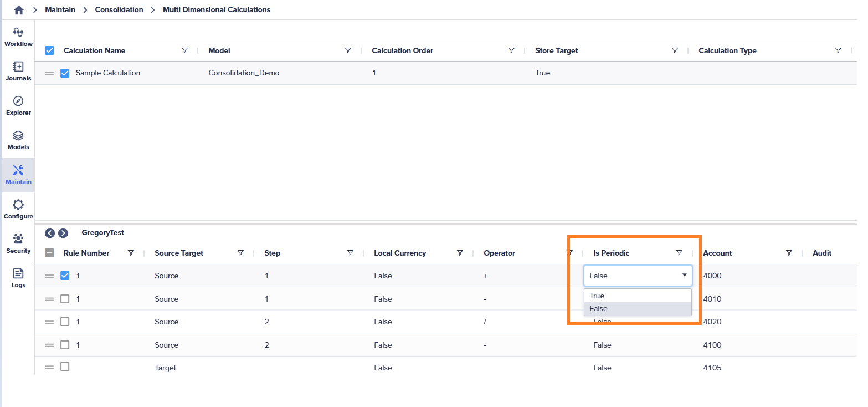
Task: Click the forward navigation arrow near GregoryTest
Action: pos(64,233)
